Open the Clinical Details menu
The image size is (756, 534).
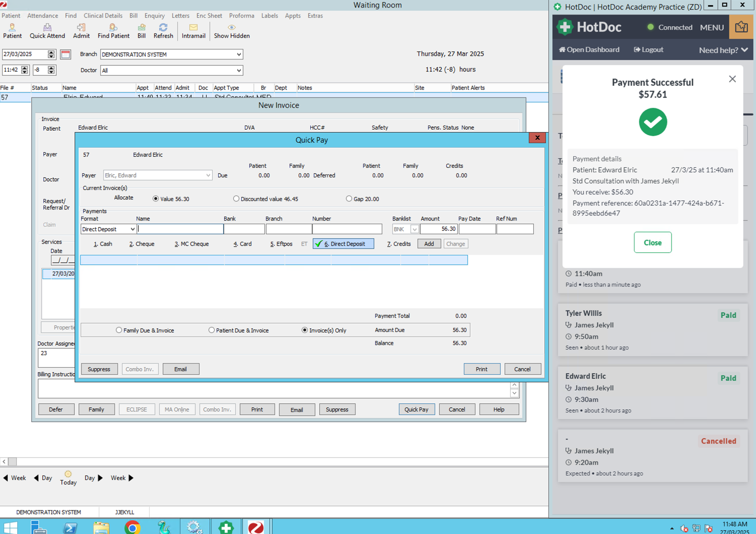tap(103, 16)
